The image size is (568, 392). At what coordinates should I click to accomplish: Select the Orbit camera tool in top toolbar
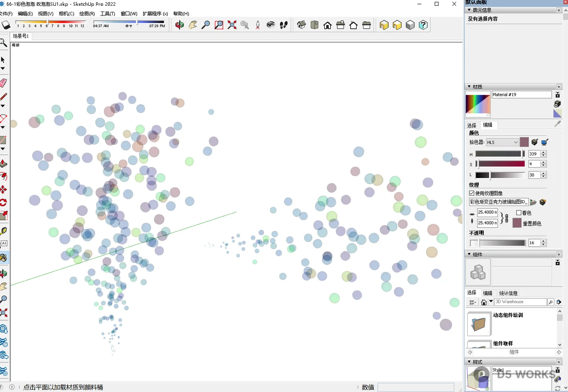(x=179, y=25)
